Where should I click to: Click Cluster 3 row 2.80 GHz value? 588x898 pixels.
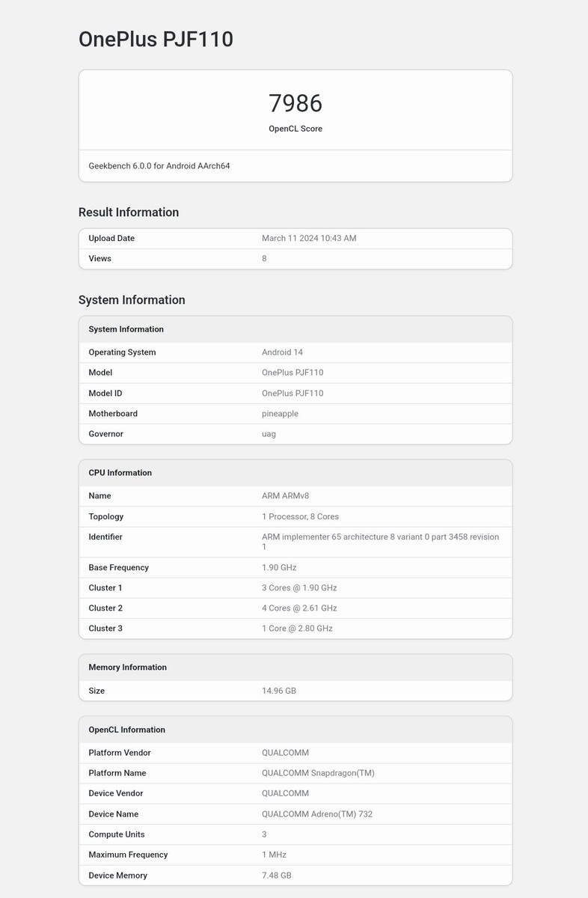pyautogui.click(x=297, y=629)
